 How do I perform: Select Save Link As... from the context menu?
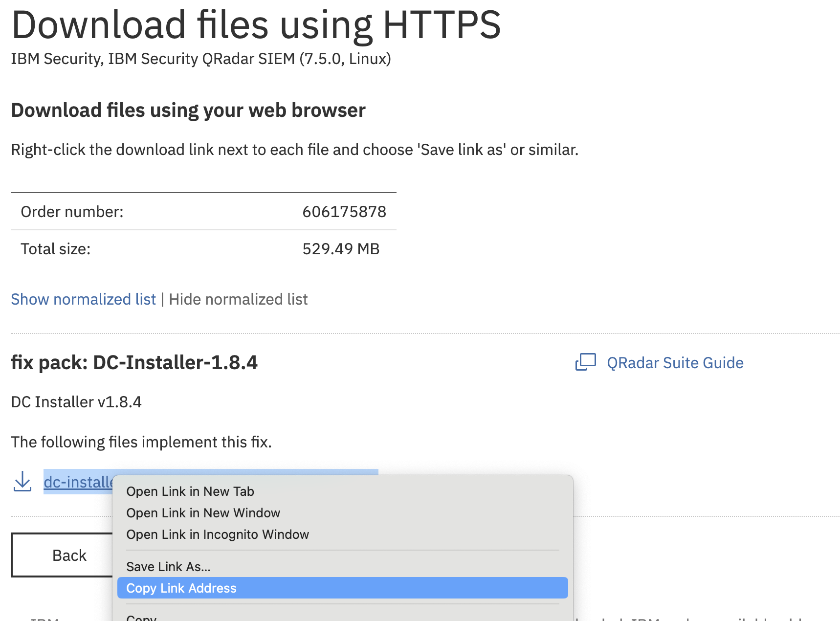pyautogui.click(x=168, y=567)
